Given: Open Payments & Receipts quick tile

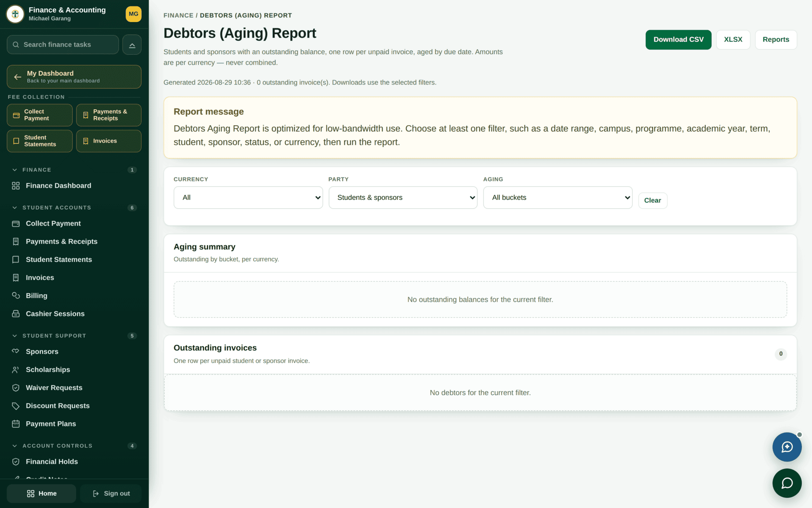Looking at the screenshot, I should pyautogui.click(x=109, y=115).
